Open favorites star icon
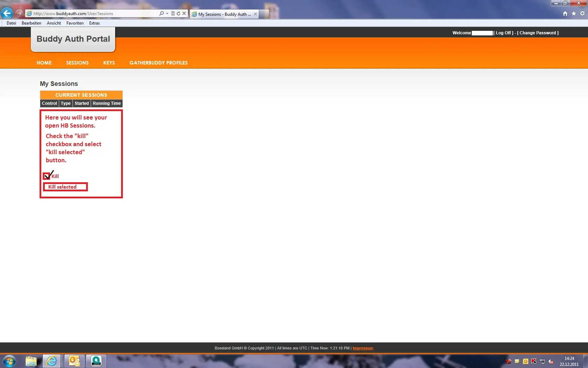588x368 pixels. pos(574,14)
